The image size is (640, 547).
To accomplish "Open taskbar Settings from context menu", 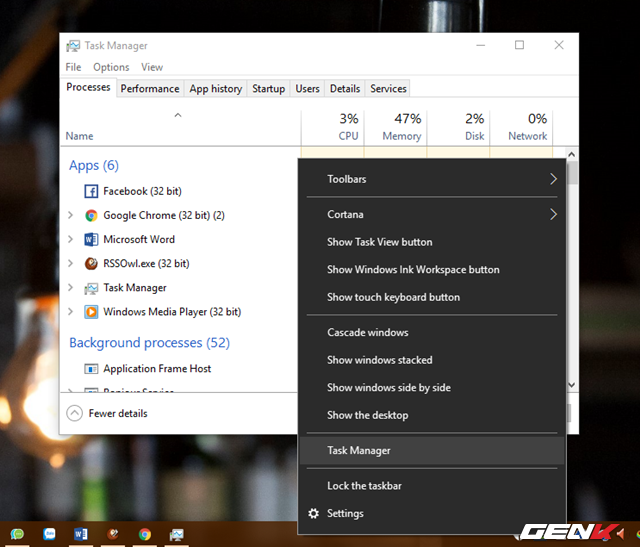I will click(432, 513).
